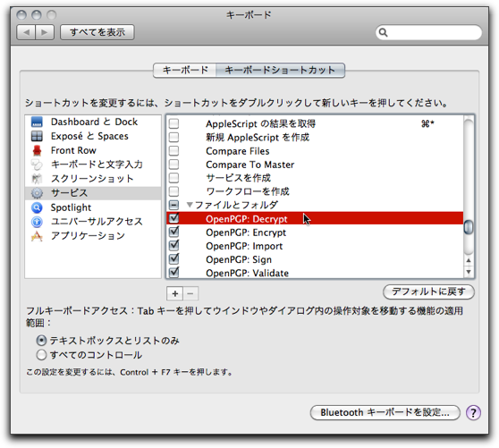Select 新規 AppleScript を作成 row text

pyautogui.click(x=258, y=138)
